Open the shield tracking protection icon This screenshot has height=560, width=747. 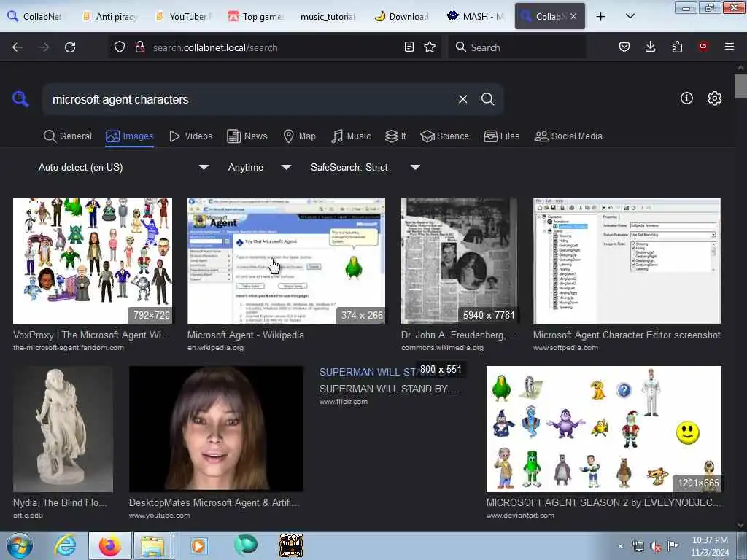pos(120,47)
